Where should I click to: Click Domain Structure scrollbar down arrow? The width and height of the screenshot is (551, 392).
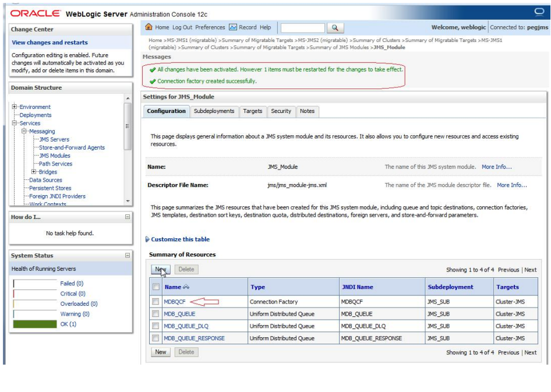[x=128, y=201]
